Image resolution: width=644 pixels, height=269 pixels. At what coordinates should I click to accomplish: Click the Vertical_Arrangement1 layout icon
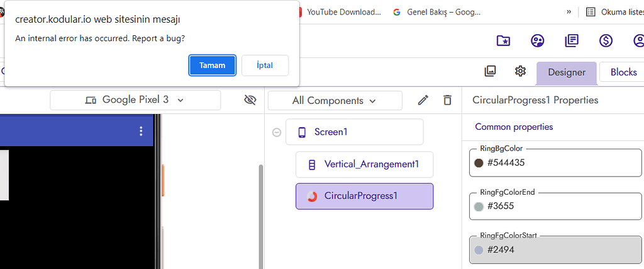point(312,164)
